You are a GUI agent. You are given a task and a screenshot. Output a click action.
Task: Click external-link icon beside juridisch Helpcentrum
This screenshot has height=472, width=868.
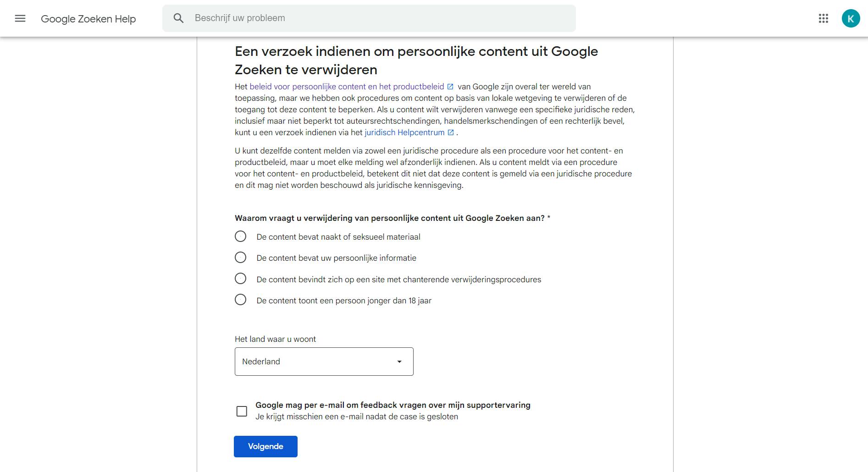point(451,132)
